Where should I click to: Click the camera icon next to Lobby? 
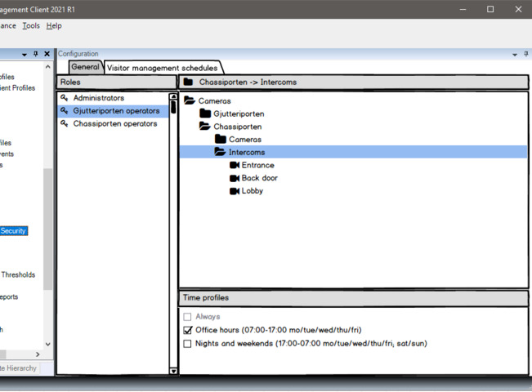coord(235,191)
